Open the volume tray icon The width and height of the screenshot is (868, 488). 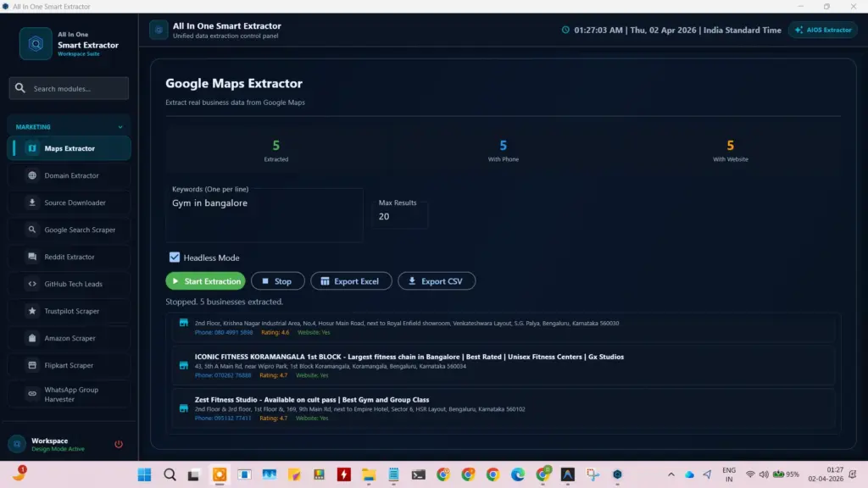764,474
